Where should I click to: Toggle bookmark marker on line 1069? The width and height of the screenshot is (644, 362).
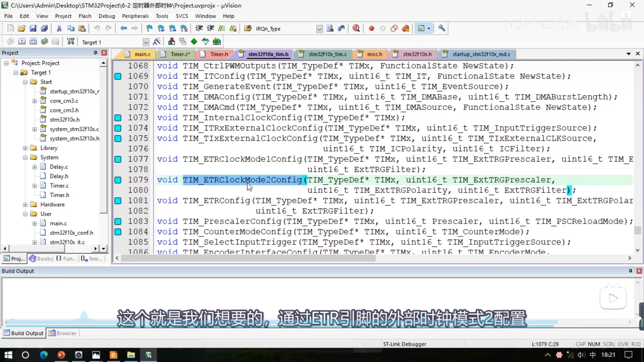[118, 76]
